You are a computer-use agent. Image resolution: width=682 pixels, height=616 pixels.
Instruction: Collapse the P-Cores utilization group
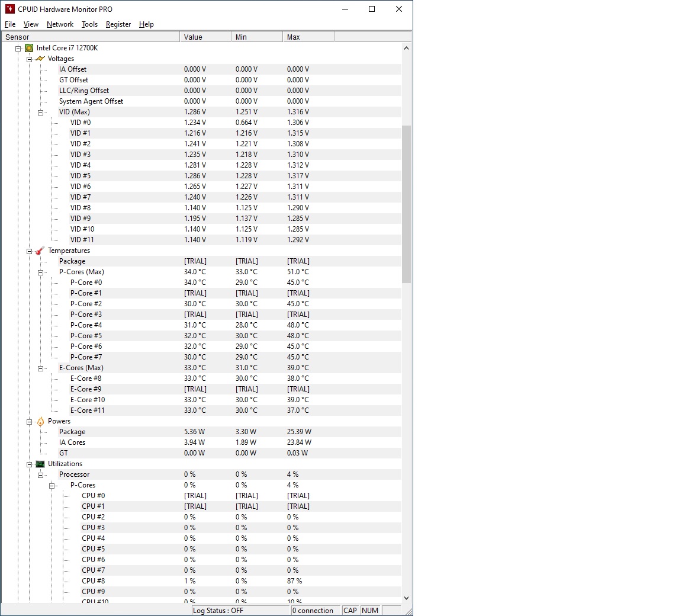click(x=52, y=486)
